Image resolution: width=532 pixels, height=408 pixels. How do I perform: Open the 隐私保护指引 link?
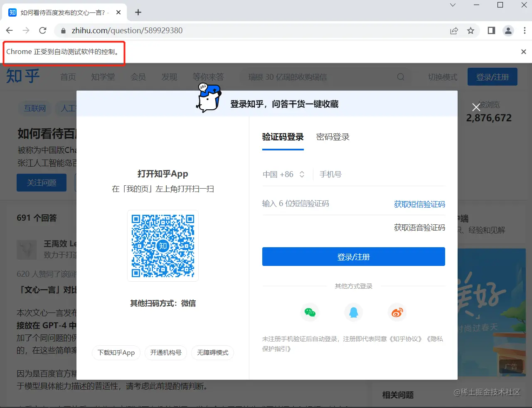[x=352, y=344]
